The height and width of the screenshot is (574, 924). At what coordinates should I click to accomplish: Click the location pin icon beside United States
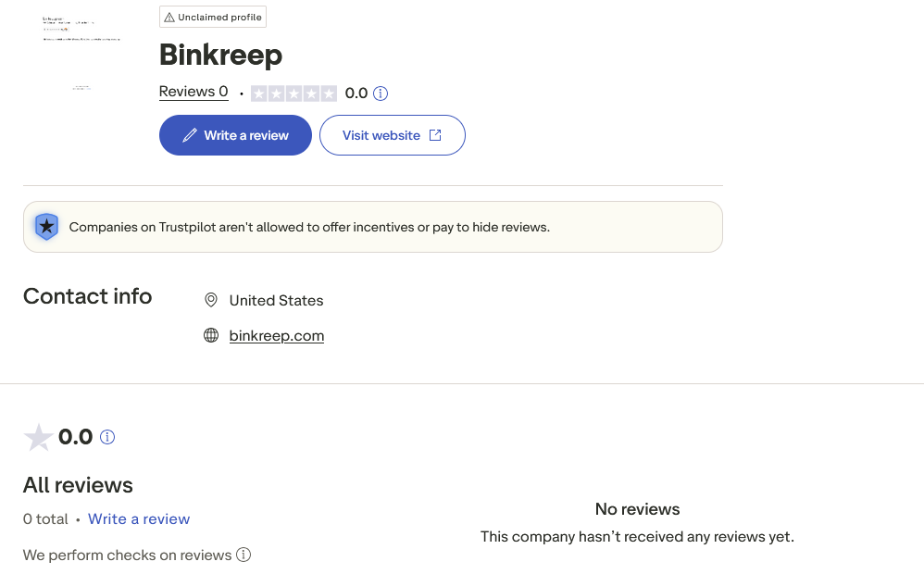[211, 299]
